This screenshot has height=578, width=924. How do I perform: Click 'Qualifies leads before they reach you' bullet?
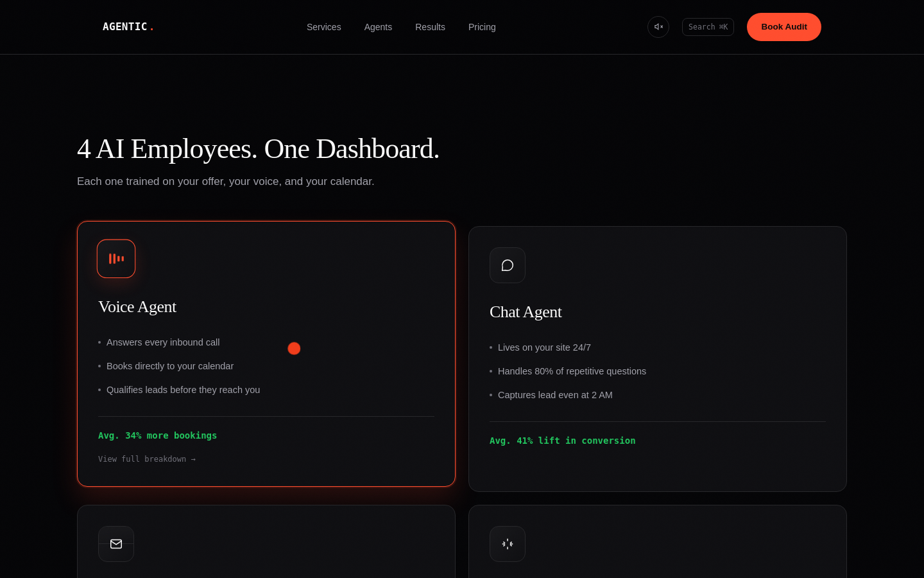183,390
